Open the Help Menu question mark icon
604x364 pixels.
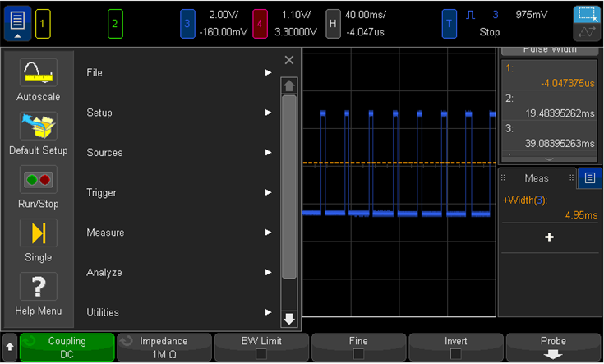(38, 287)
